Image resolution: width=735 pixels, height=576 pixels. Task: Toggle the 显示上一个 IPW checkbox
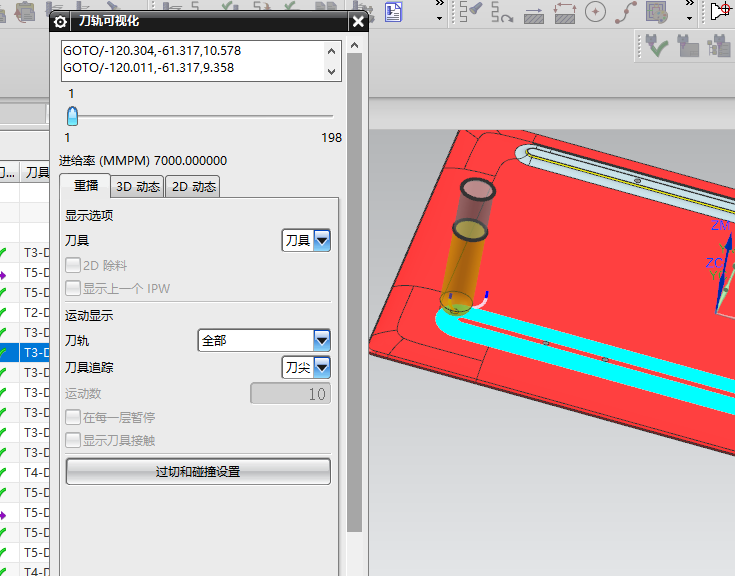pos(73,288)
